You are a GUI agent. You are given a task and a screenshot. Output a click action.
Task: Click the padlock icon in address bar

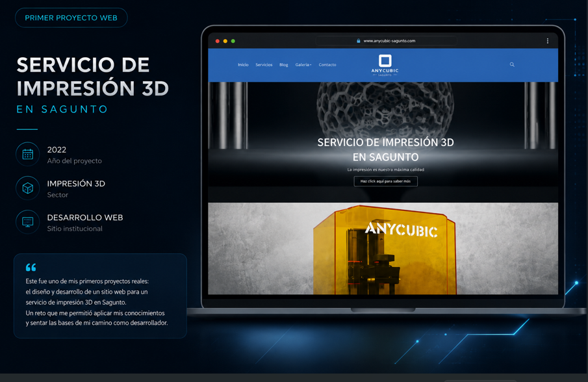[x=359, y=41]
